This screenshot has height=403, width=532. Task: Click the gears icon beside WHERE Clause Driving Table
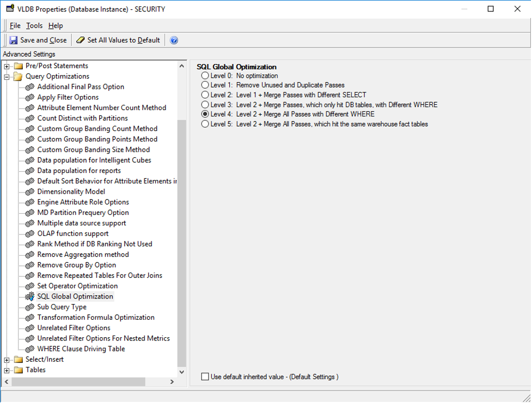[29, 349]
